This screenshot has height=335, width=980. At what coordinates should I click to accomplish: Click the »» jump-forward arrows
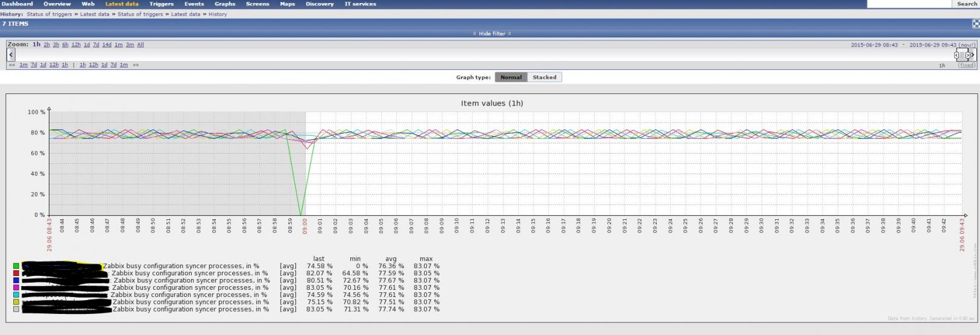[136, 65]
